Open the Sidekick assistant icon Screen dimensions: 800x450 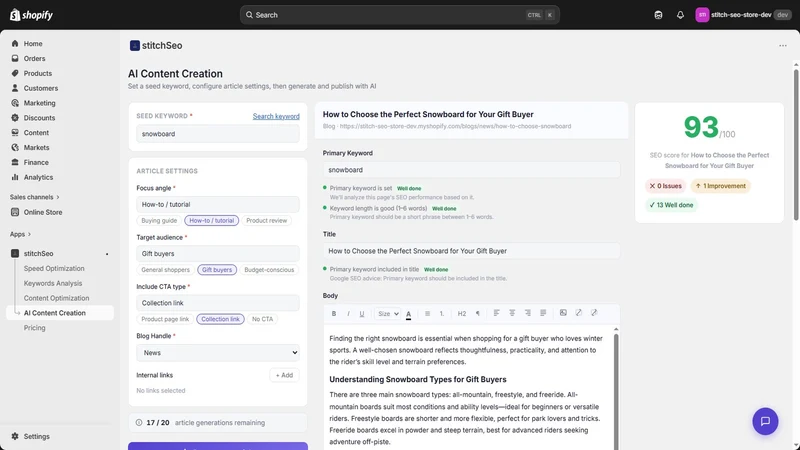pyautogui.click(x=658, y=15)
